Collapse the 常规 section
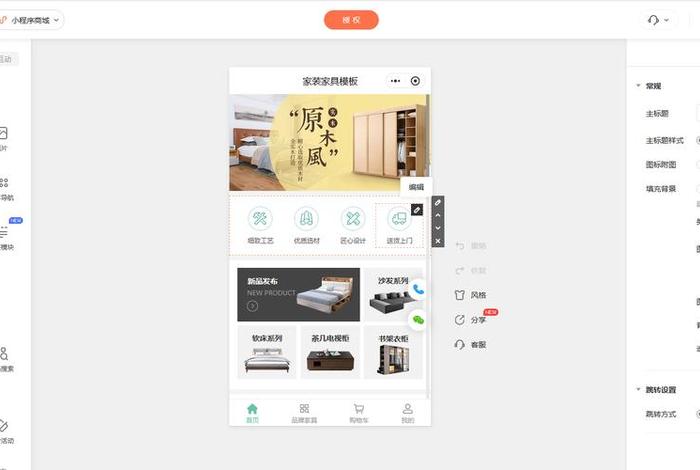The height and width of the screenshot is (470, 700). [x=638, y=85]
